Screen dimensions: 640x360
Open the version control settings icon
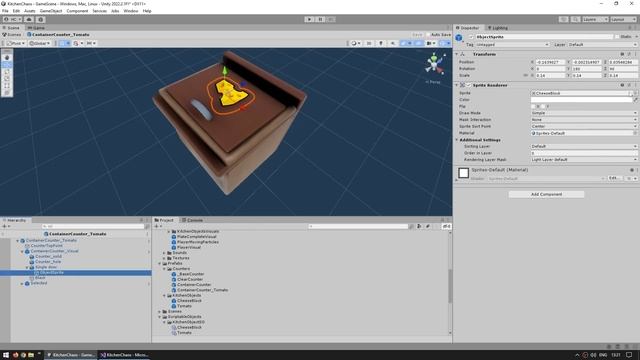[x=40, y=19]
